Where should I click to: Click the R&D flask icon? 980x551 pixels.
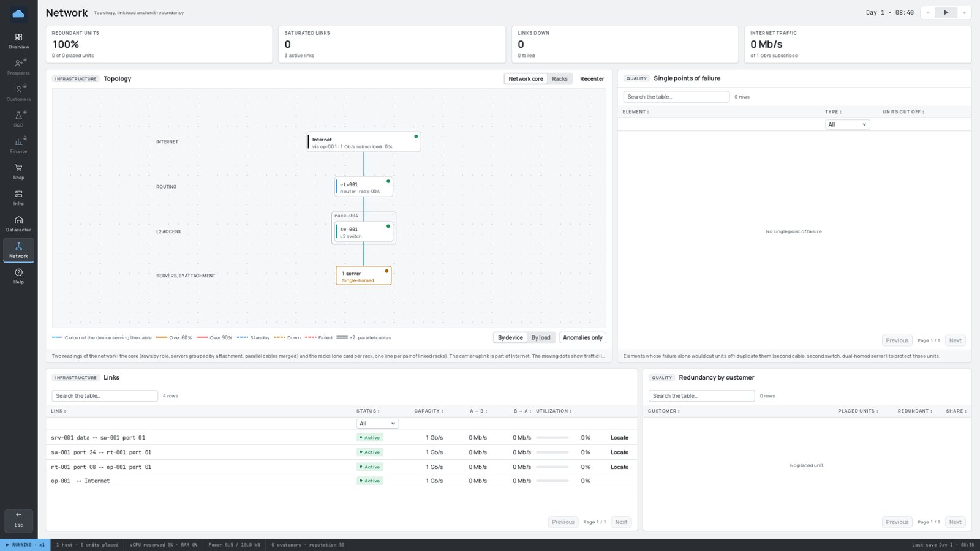(18, 115)
